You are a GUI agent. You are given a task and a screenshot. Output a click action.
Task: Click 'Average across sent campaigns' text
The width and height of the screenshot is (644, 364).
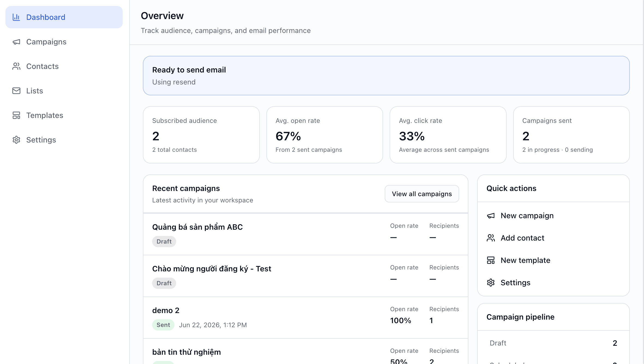coord(444,150)
